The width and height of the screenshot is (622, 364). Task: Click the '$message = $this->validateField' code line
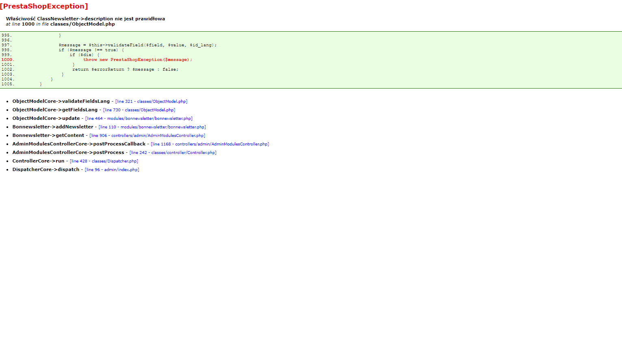point(138,45)
